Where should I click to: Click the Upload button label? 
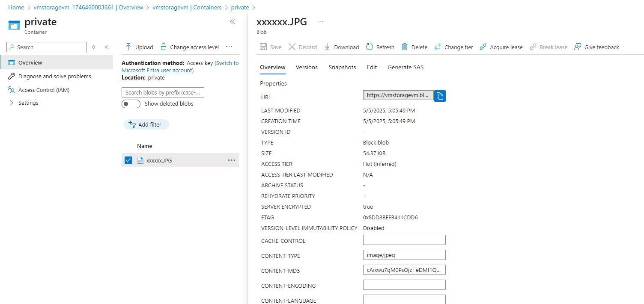(x=144, y=47)
